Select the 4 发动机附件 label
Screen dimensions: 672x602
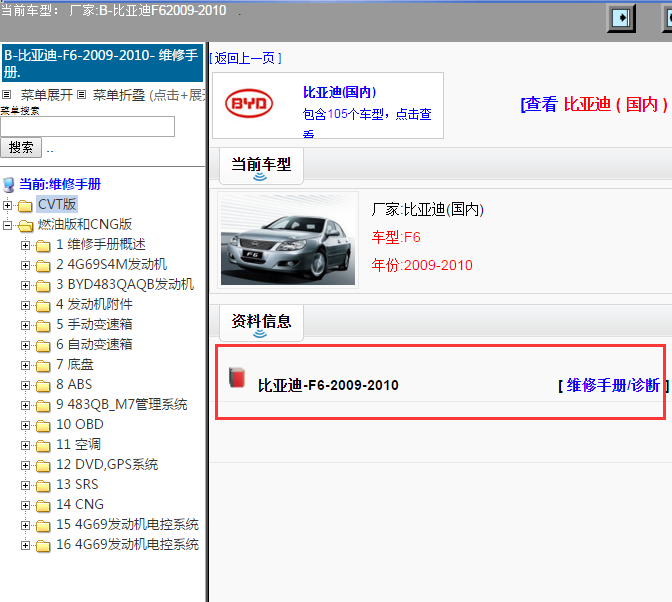tap(94, 305)
